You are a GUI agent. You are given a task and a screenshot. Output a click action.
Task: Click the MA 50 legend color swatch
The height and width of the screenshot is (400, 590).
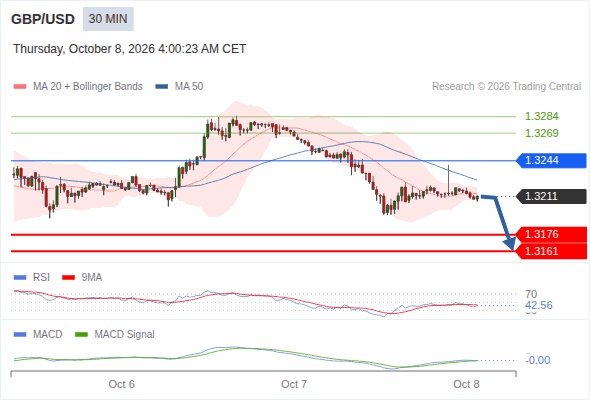(162, 87)
